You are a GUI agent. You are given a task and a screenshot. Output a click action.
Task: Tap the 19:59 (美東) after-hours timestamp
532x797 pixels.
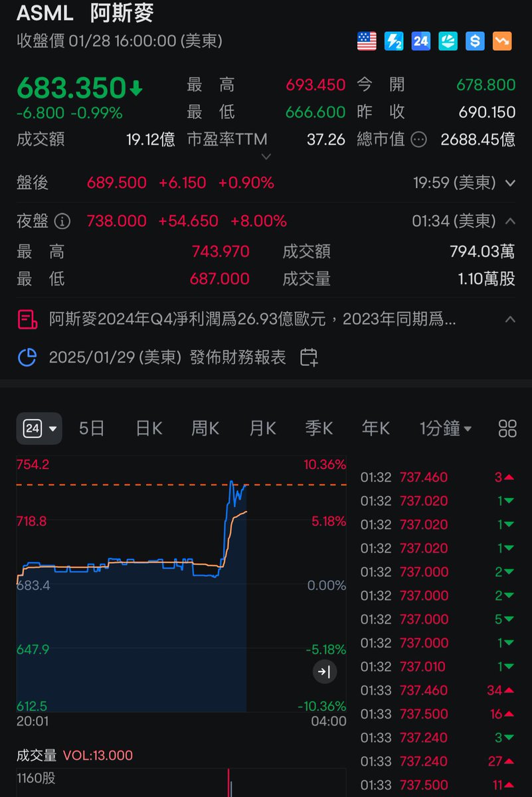pos(455,183)
